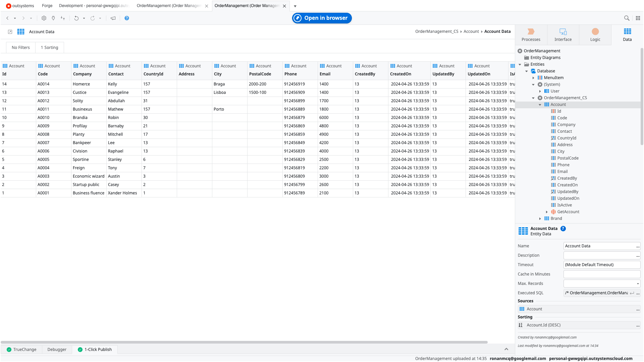Open the module settings gear icon

point(44,18)
